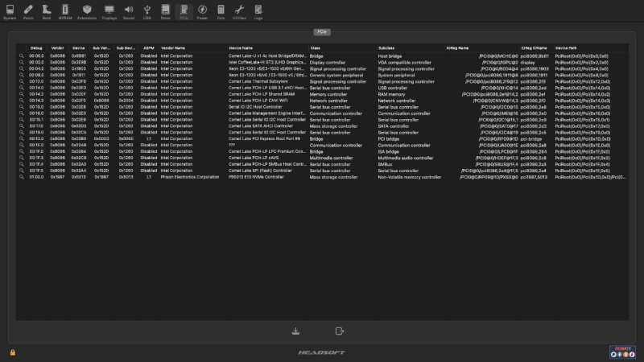Click magnifier icon for row 00:14.0

(22, 88)
